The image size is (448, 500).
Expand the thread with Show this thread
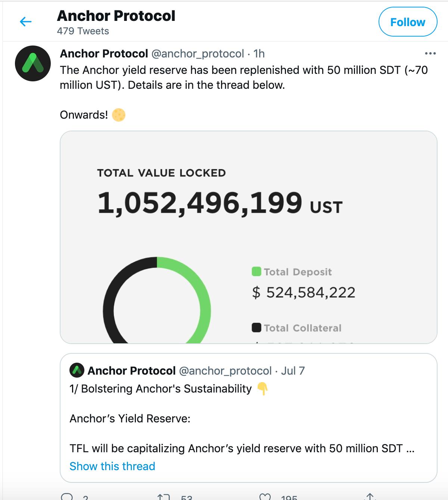pos(112,466)
